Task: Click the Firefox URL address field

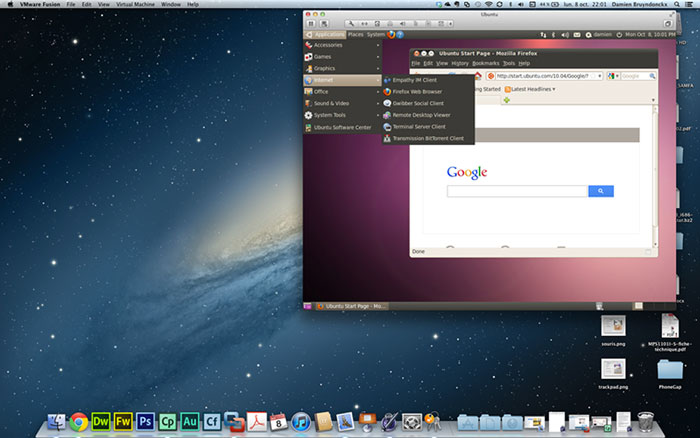Action: tap(544, 76)
